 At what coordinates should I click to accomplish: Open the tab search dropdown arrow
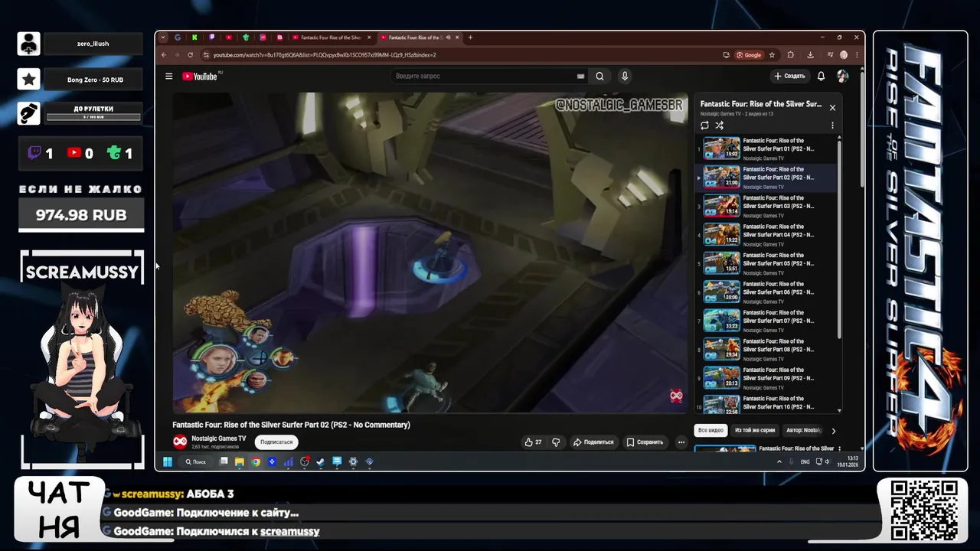point(162,37)
